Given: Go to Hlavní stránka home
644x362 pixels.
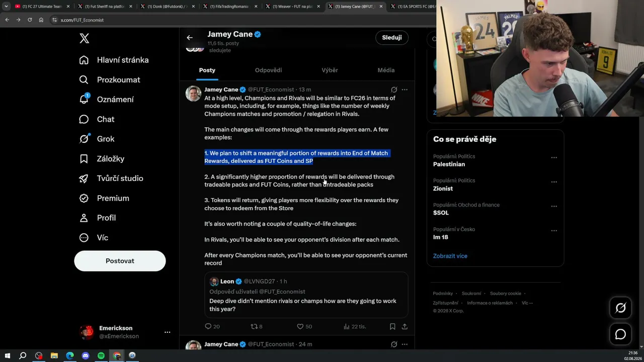Looking at the screenshot, I should (x=114, y=60).
